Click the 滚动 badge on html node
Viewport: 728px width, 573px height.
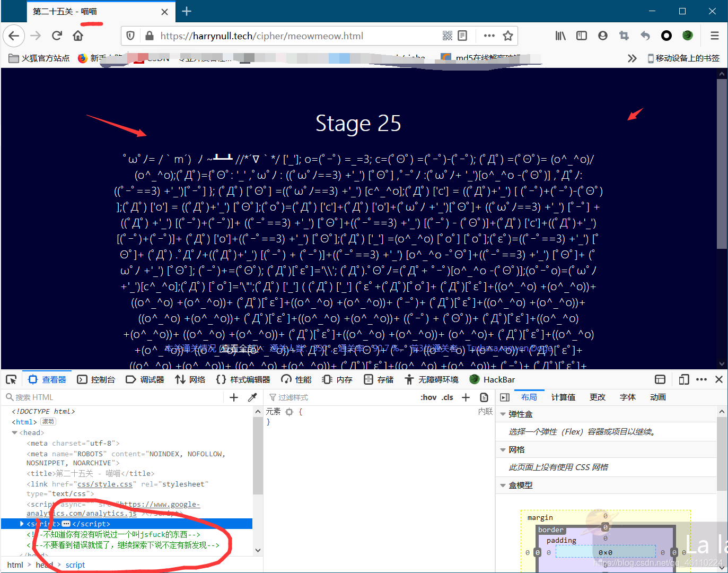click(48, 422)
